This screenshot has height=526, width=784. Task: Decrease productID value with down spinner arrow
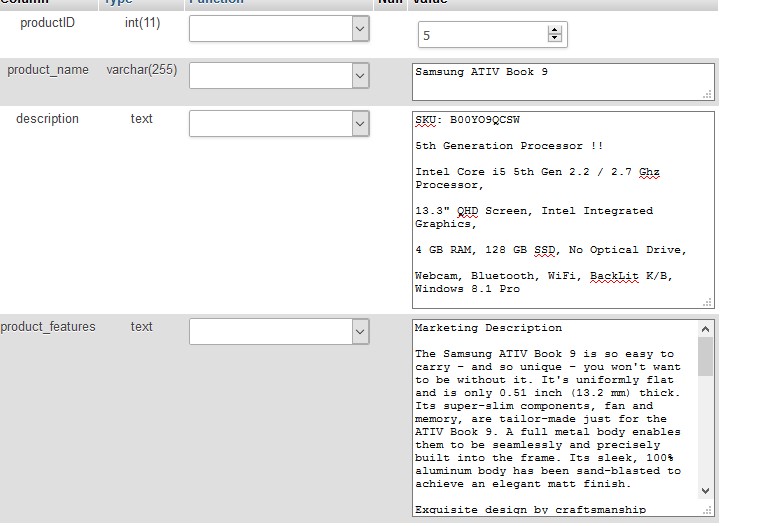tap(554, 38)
